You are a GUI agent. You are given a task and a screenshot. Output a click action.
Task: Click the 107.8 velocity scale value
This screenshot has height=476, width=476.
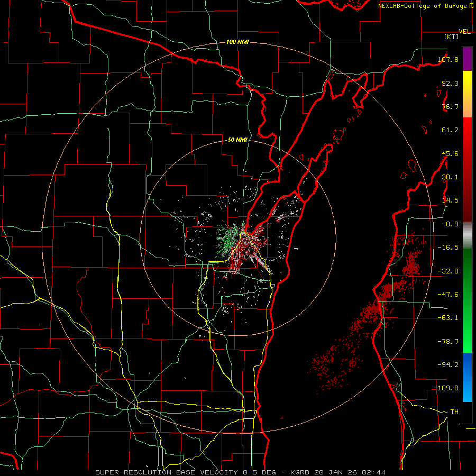tap(448, 59)
